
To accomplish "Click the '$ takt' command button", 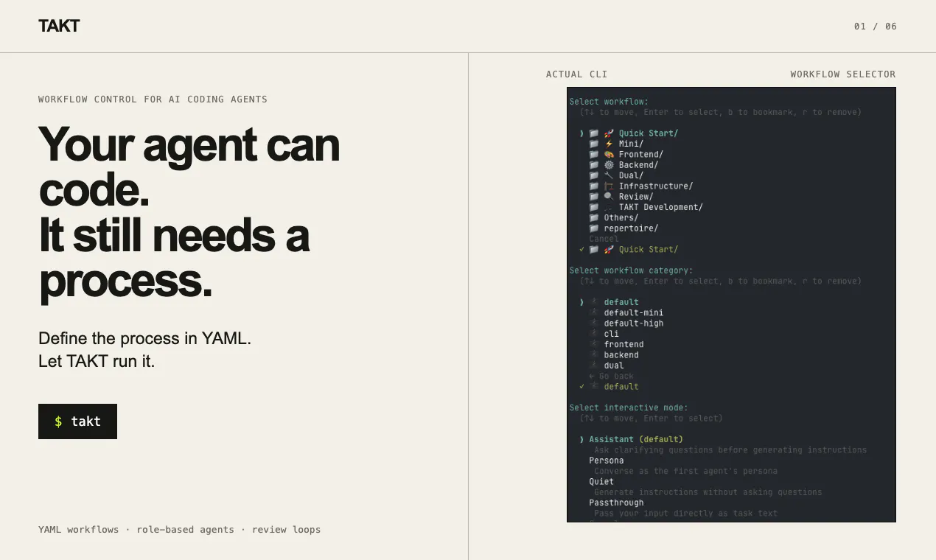I will tap(77, 421).
